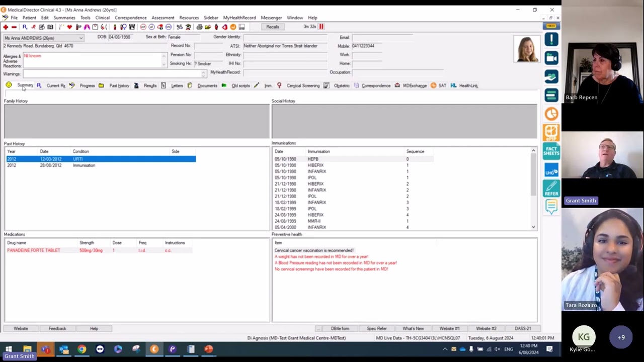644x362 pixels.
Task: Select the PANADEINE FORTE TABLET medication row
Action: [100, 250]
